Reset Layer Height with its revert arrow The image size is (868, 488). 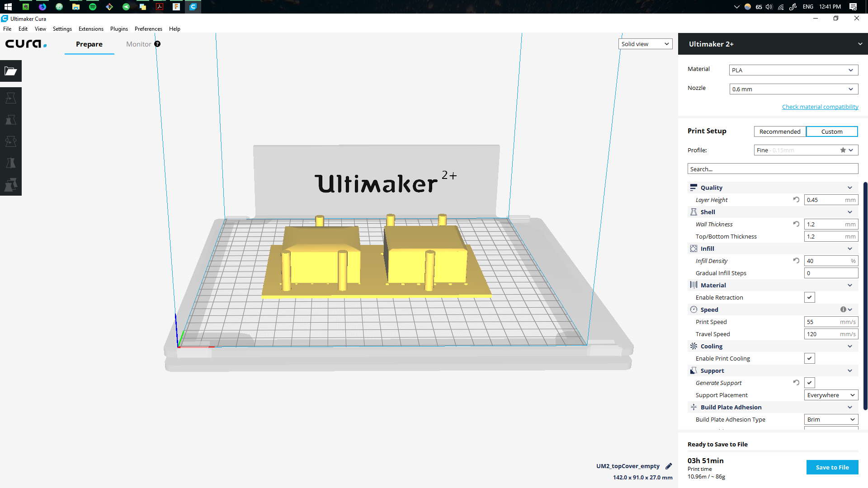click(x=796, y=200)
